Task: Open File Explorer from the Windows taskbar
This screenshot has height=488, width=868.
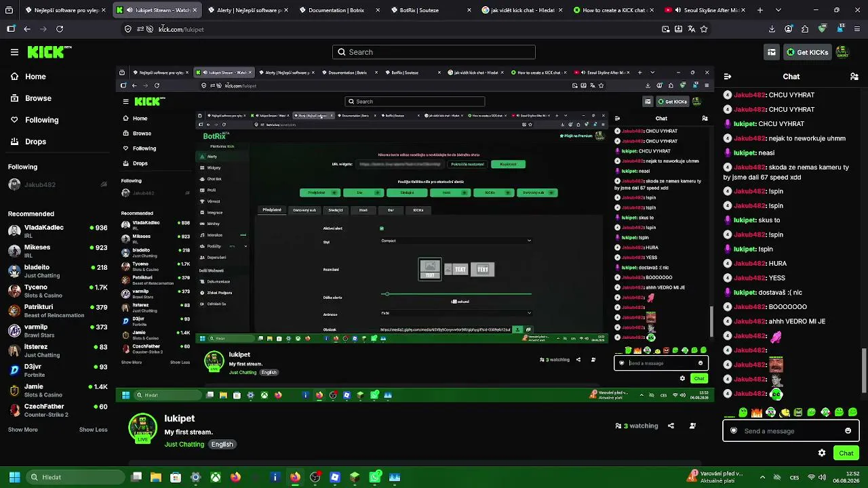Action: point(156,477)
